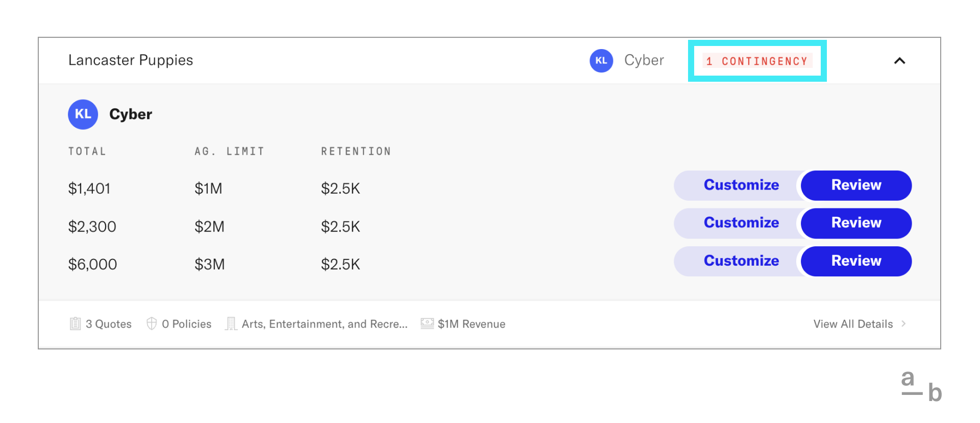The width and height of the screenshot is (980, 423).
Task: Customize the $6,000 quote
Action: click(741, 261)
